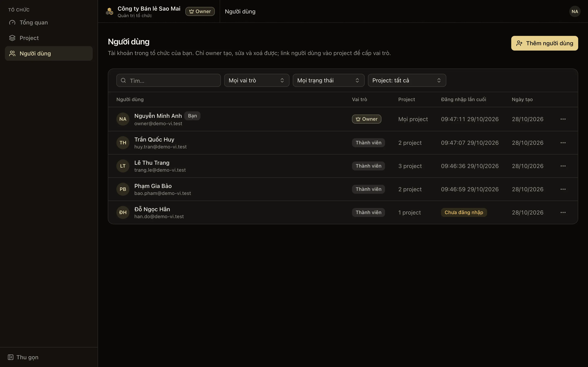The height and width of the screenshot is (367, 588).
Task: Open actions menu for Đỗ Ngọc Hân
Action: click(563, 212)
